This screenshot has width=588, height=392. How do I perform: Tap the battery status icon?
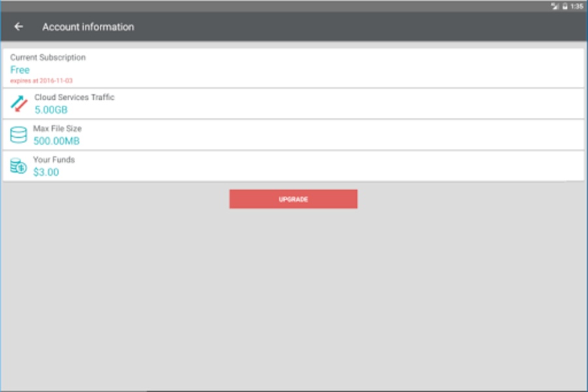565,6
